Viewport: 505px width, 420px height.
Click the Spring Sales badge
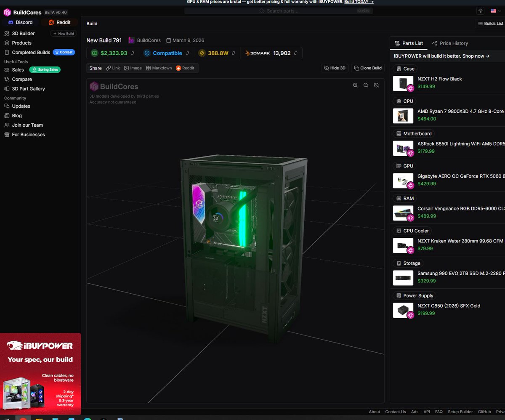coord(45,70)
